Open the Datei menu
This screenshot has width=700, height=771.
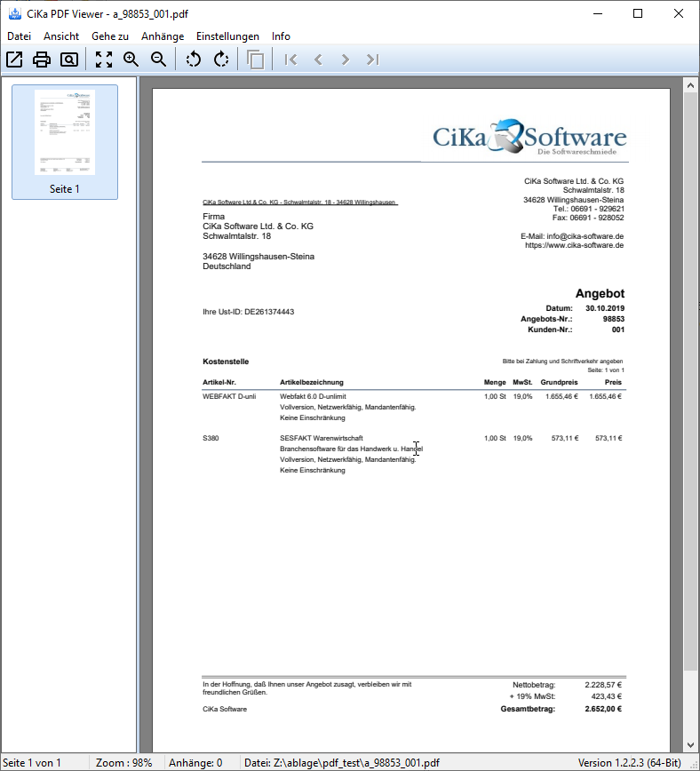(x=20, y=36)
